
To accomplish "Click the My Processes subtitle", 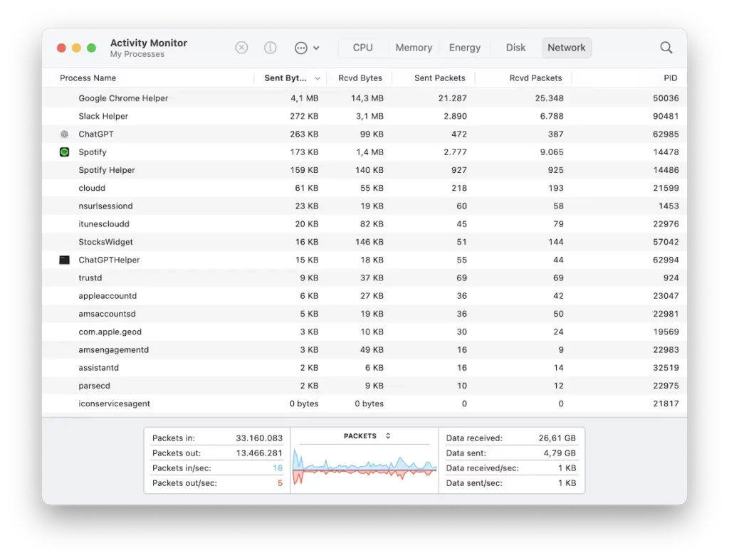I will pyautogui.click(x=137, y=54).
